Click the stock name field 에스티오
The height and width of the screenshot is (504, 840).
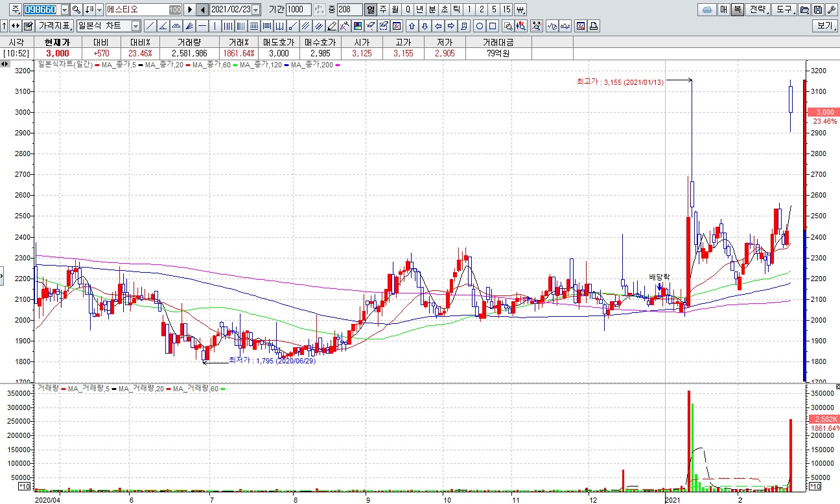[144, 10]
